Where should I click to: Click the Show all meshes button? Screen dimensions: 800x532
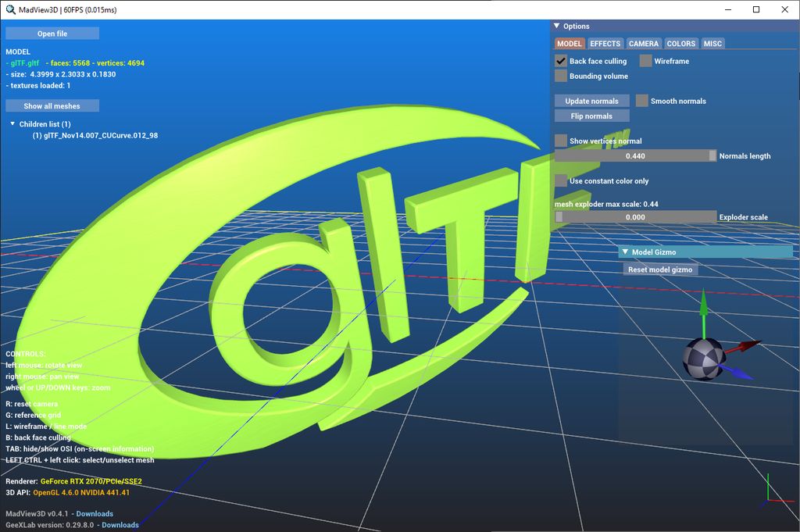[52, 106]
